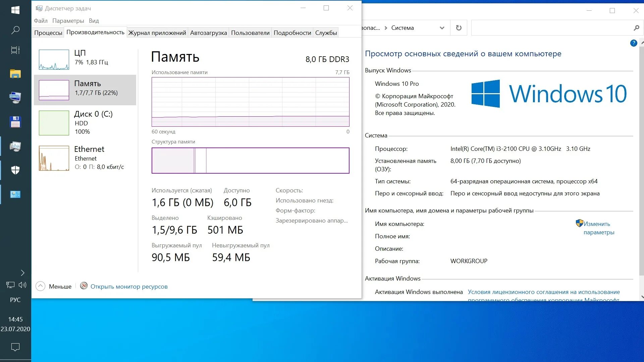Select the Память performance item
Image resolution: width=644 pixels, height=362 pixels.
(85, 90)
